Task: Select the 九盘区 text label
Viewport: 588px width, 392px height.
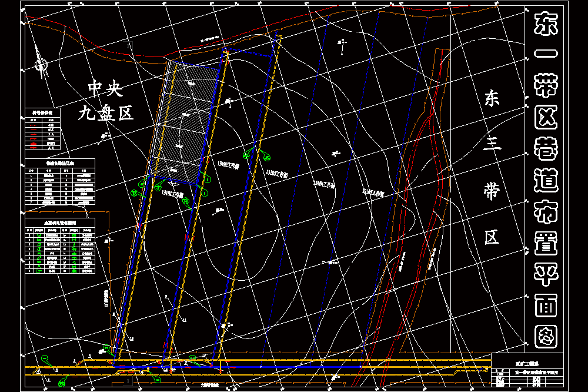Action: (106, 112)
